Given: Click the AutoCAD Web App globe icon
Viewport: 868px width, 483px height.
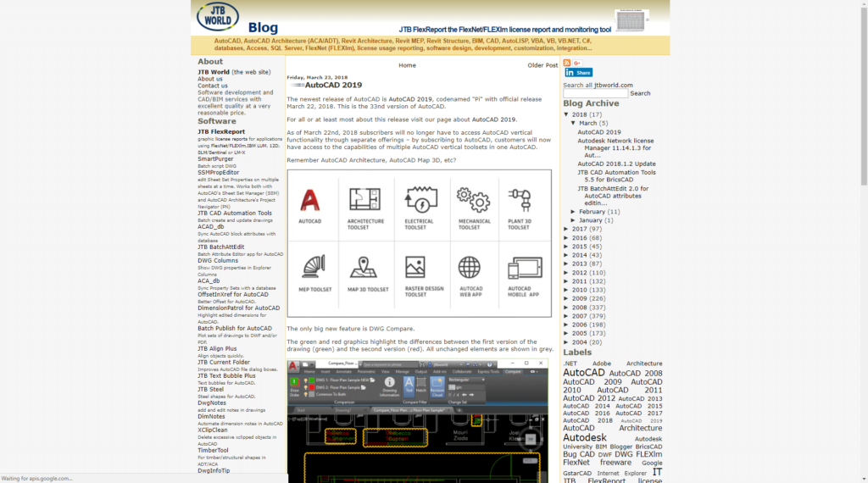Looking at the screenshot, I should click(x=471, y=268).
